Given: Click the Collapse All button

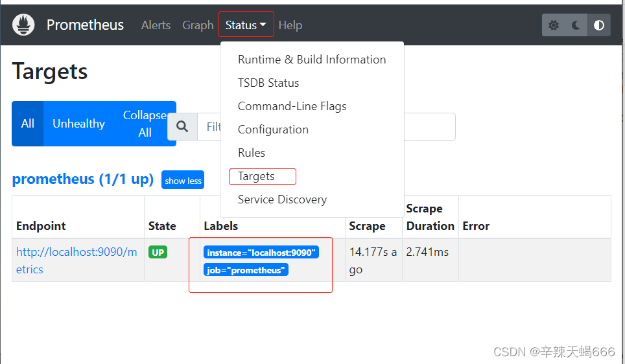Looking at the screenshot, I should tap(145, 124).
